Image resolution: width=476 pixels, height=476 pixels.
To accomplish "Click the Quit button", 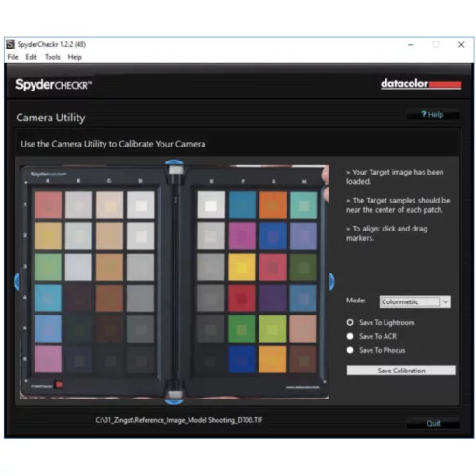I will [x=433, y=423].
